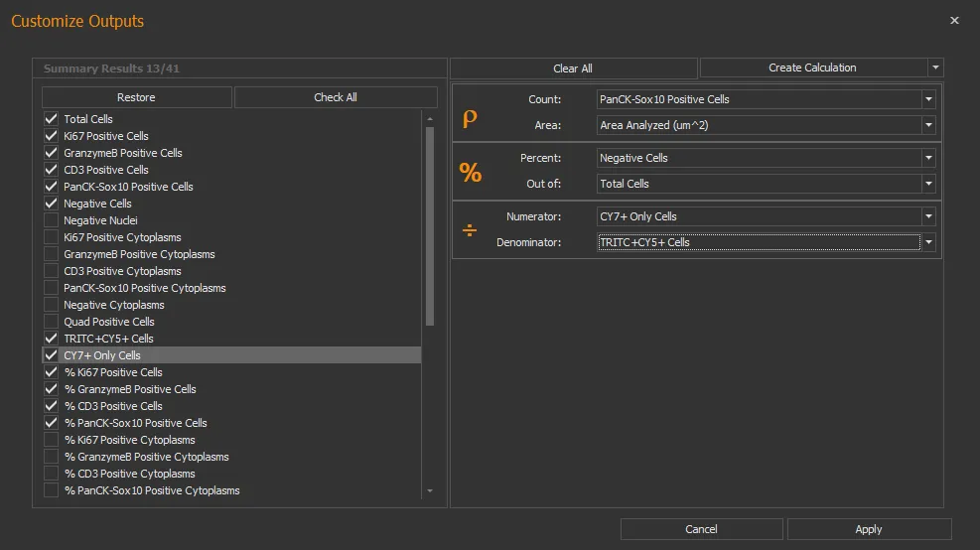The height and width of the screenshot is (550, 980).
Task: Click the results list scrollbar thumb
Action: [x=430, y=226]
